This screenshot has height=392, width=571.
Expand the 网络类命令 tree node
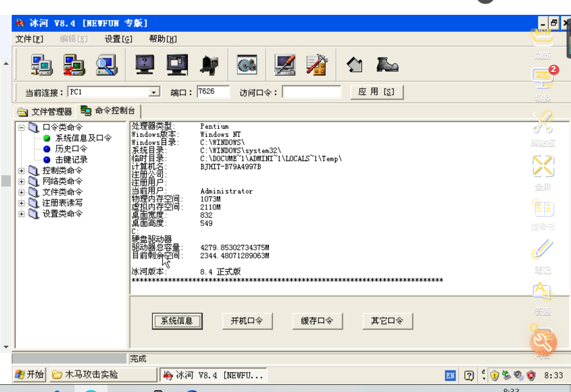(x=22, y=182)
